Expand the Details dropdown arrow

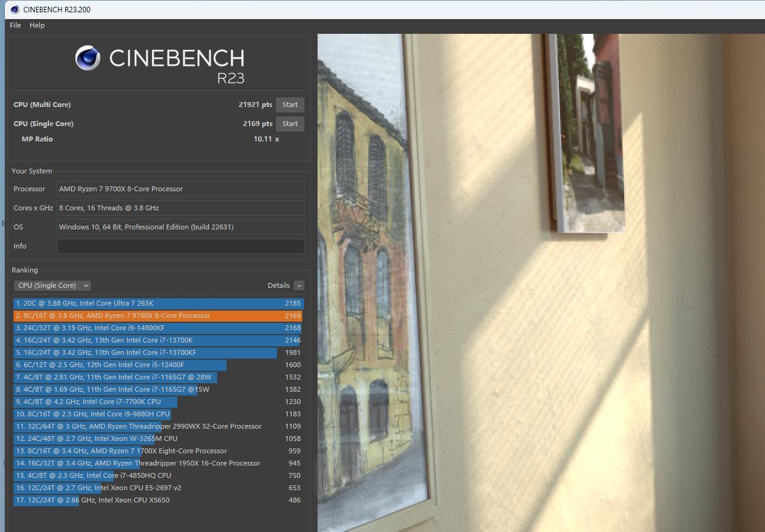click(x=299, y=285)
